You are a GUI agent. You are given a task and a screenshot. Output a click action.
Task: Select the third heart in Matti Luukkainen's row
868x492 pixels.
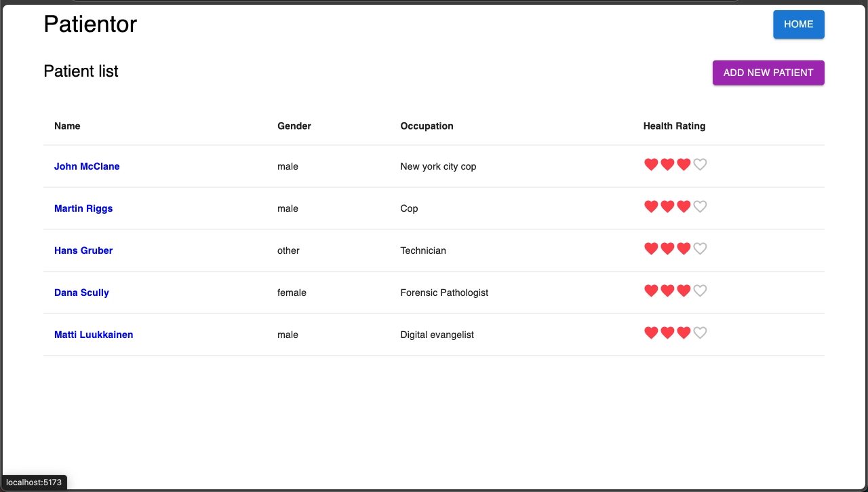click(683, 332)
